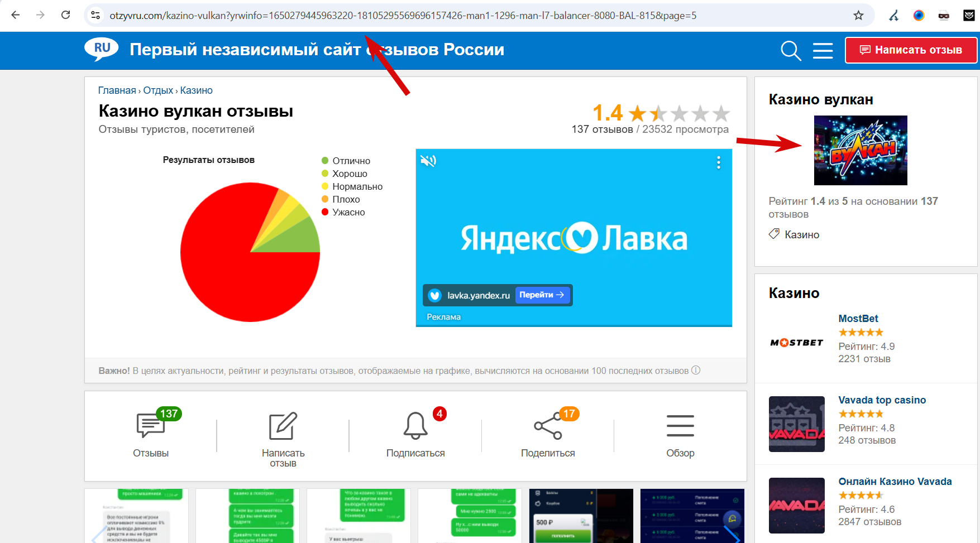Image resolution: width=980 pixels, height=543 pixels.
Task: Click the Казино вулкан отзывы heading
Action: coord(196,111)
